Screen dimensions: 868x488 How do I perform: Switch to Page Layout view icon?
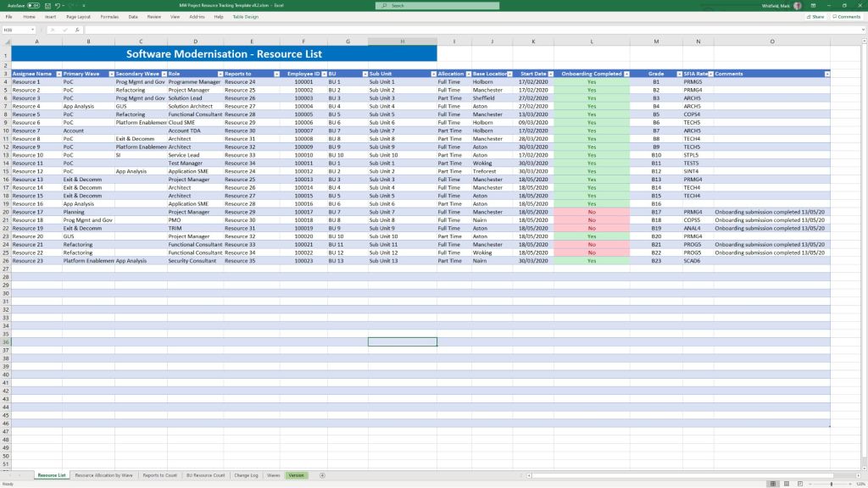click(785, 484)
